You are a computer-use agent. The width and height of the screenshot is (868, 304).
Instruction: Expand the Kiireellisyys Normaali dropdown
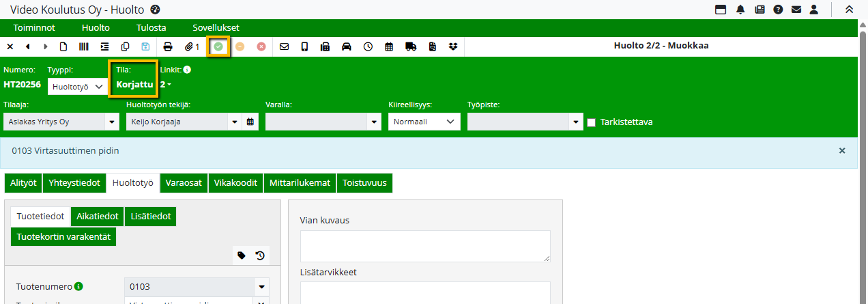click(x=424, y=122)
